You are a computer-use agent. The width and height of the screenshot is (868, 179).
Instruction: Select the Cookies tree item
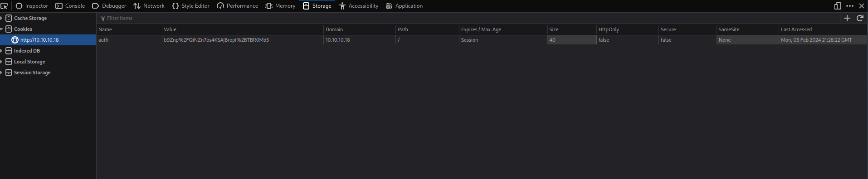pyautogui.click(x=23, y=29)
